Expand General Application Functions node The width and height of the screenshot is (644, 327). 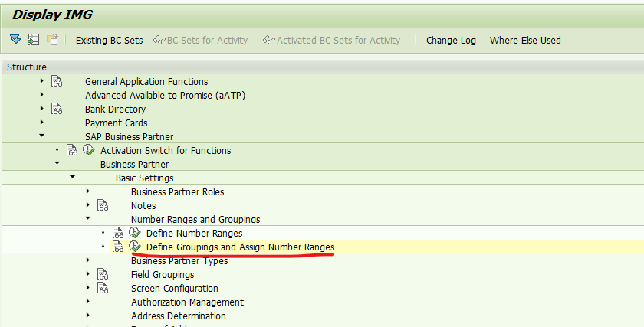coord(42,81)
